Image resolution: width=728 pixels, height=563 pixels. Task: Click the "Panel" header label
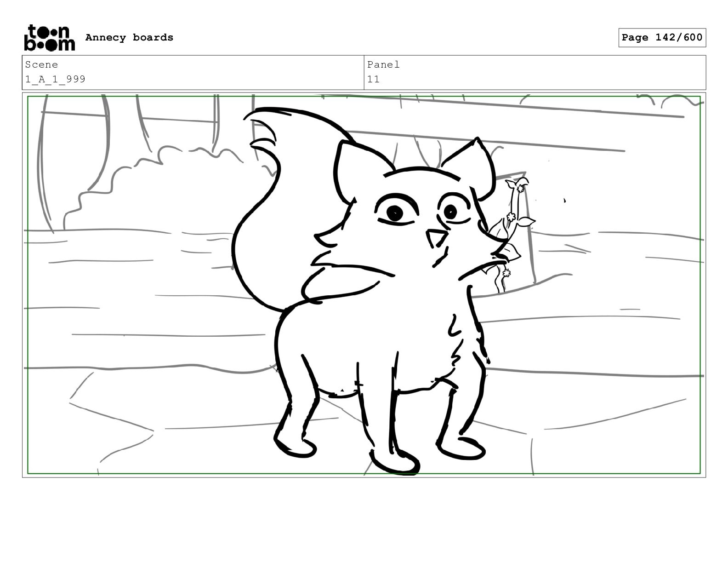[383, 65]
